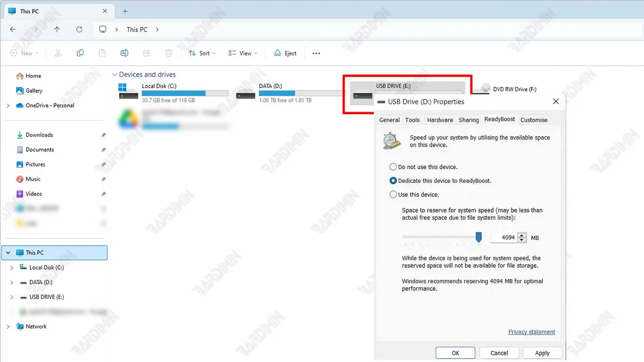The height and width of the screenshot is (362, 644).
Task: Switch to the Tools tab
Action: [x=412, y=120]
